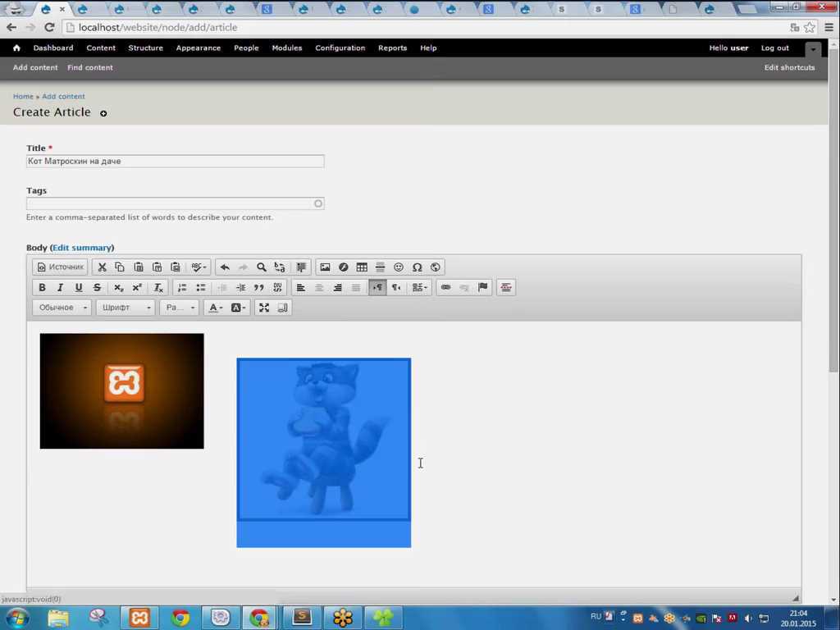Align text right
This screenshot has height=630, width=840.
(x=337, y=287)
